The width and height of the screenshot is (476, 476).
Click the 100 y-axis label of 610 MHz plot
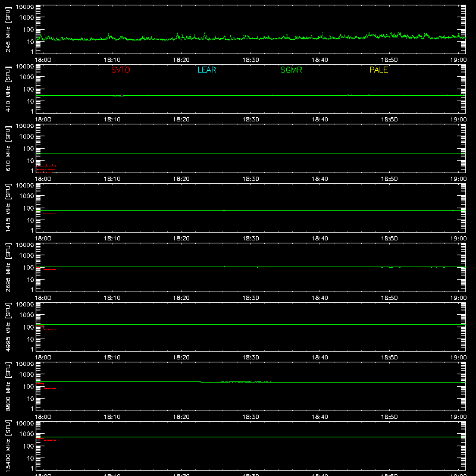pos(29,148)
